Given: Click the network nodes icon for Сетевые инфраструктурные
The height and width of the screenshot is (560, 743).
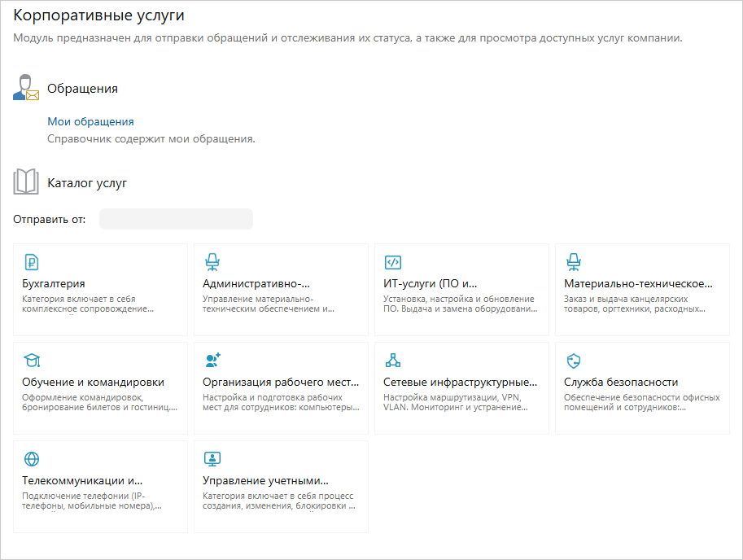Looking at the screenshot, I should (x=393, y=361).
